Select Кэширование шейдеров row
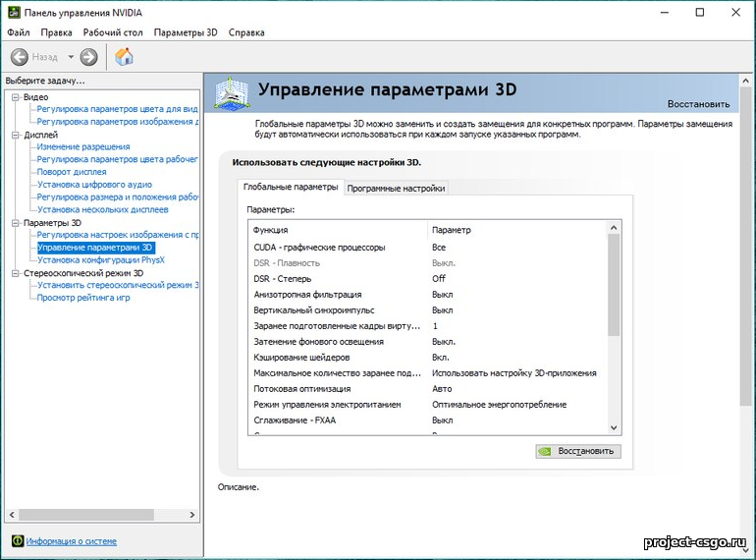 (426, 358)
